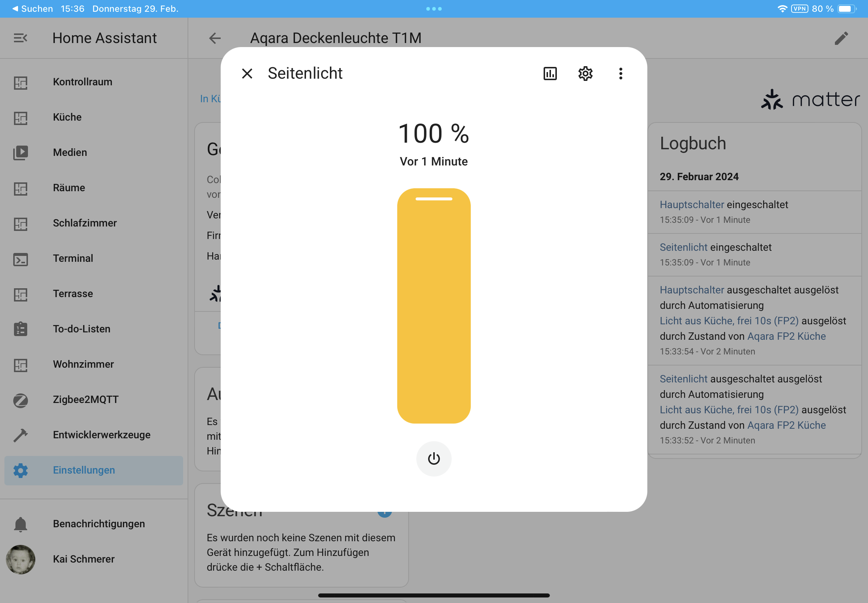Collapse the Home Assistant sidebar
Viewport: 868px width, 603px height.
tap(20, 38)
